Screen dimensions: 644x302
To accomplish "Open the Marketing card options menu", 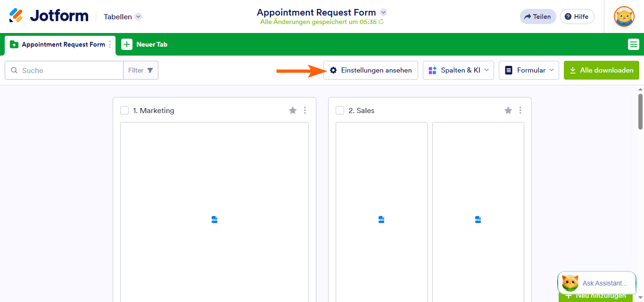I will [305, 110].
